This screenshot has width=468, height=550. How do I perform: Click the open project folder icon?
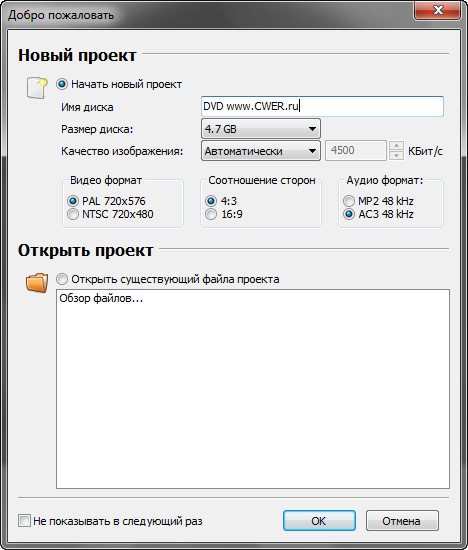[x=37, y=283]
